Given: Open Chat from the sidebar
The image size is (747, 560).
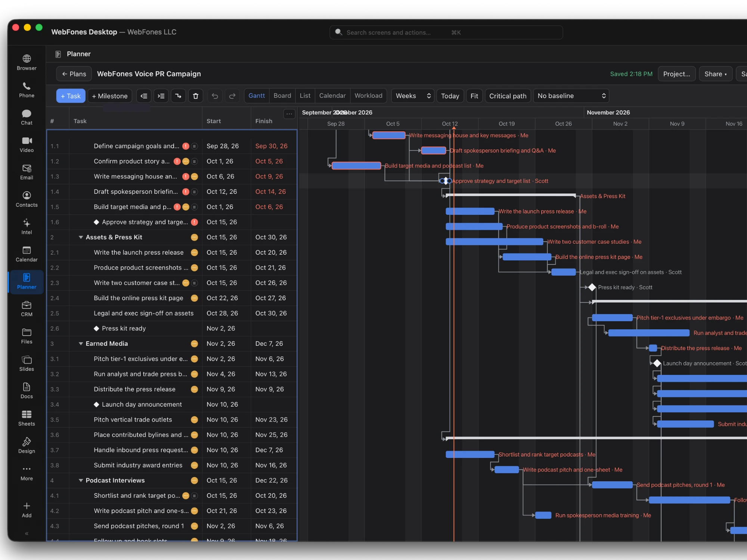Looking at the screenshot, I should click(x=27, y=117).
